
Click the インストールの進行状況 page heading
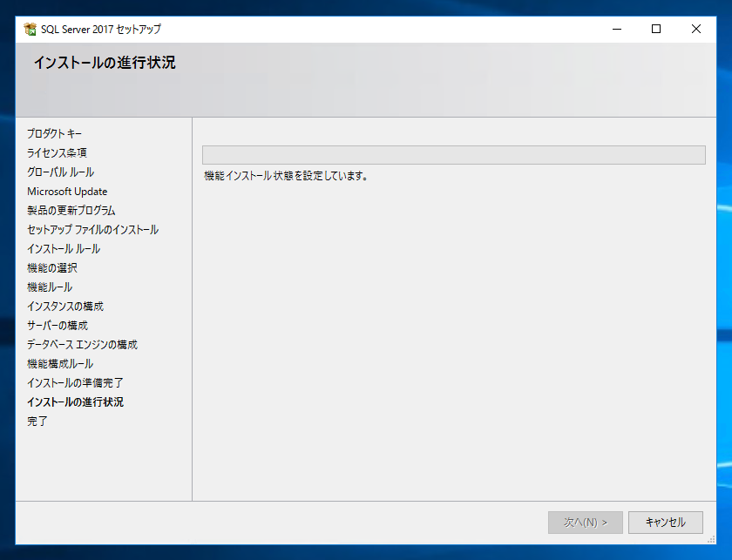coord(105,63)
